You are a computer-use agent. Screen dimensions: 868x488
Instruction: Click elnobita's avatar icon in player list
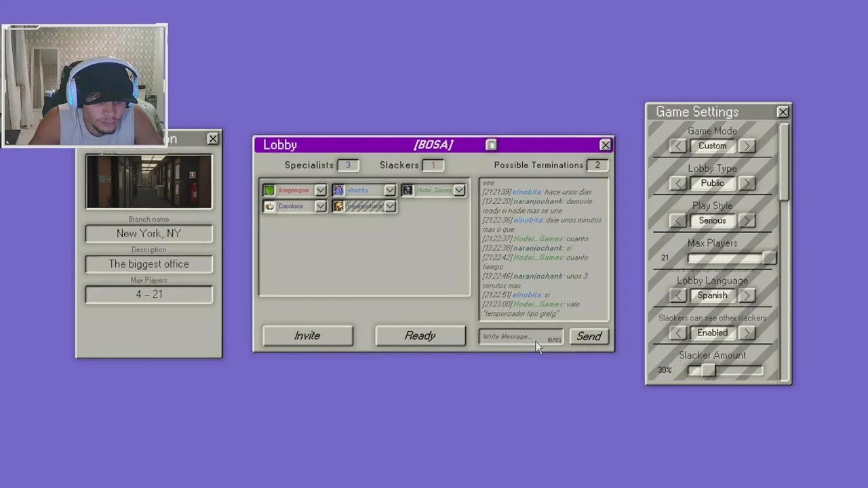point(338,190)
